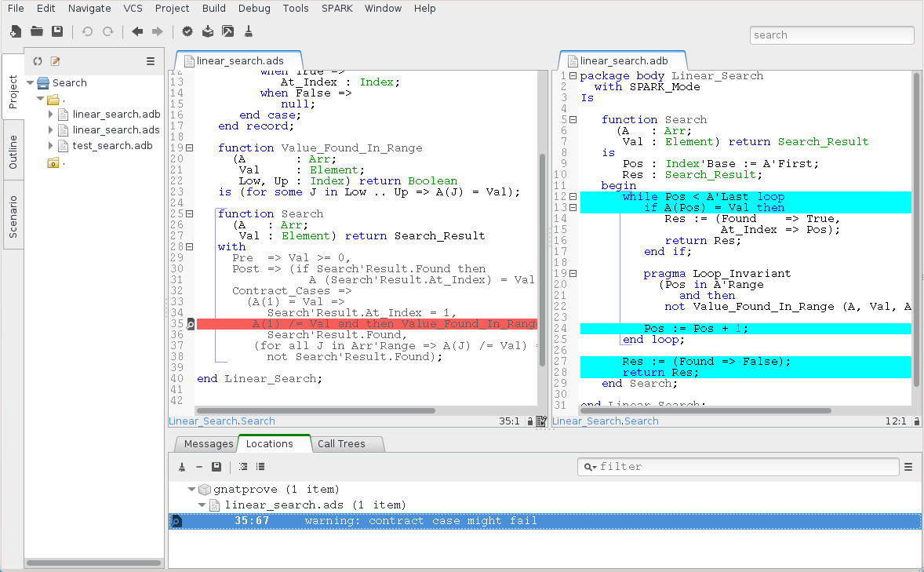924x572 pixels.
Task: Open the VCS menu
Action: point(133,9)
